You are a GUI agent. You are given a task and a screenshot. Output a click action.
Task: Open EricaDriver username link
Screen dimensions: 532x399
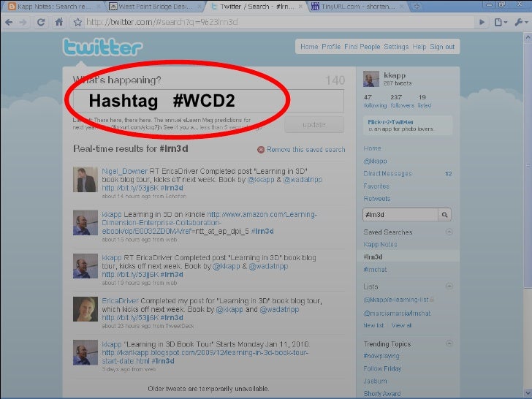[120, 301]
